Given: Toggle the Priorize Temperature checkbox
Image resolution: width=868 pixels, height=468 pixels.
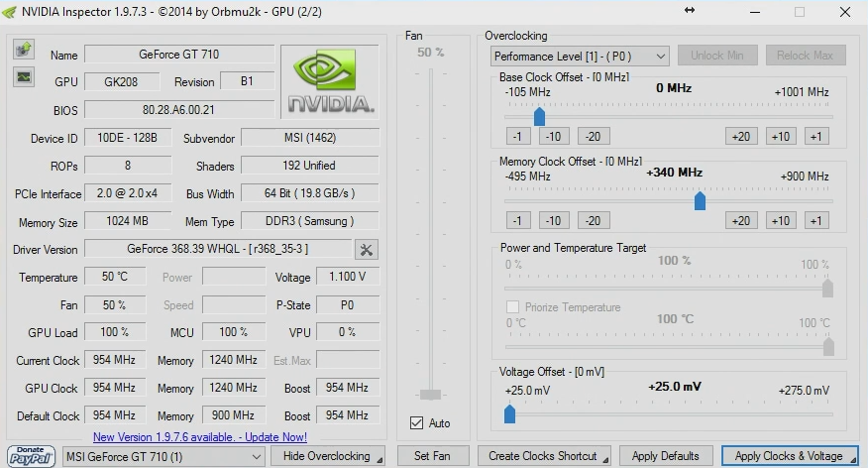Looking at the screenshot, I should pos(512,306).
